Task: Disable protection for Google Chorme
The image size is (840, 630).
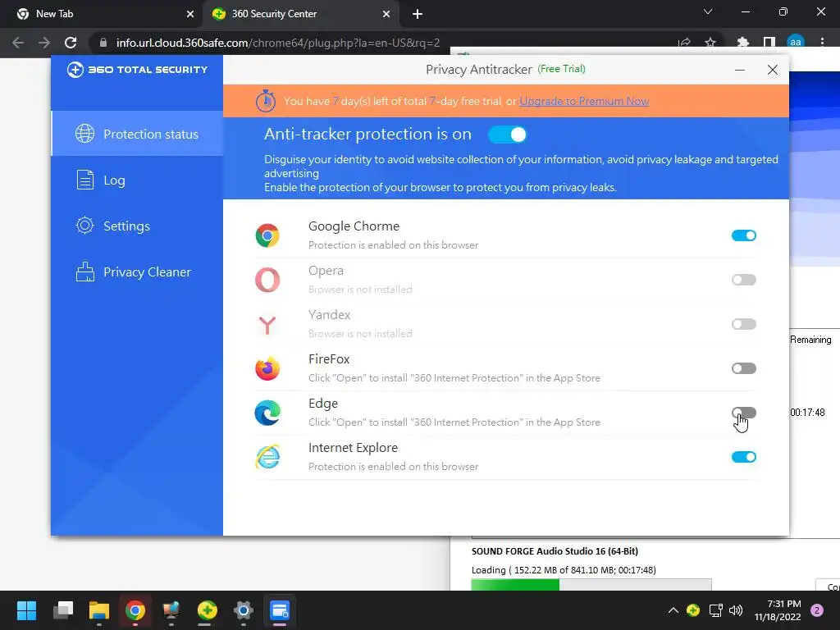Action: click(743, 235)
